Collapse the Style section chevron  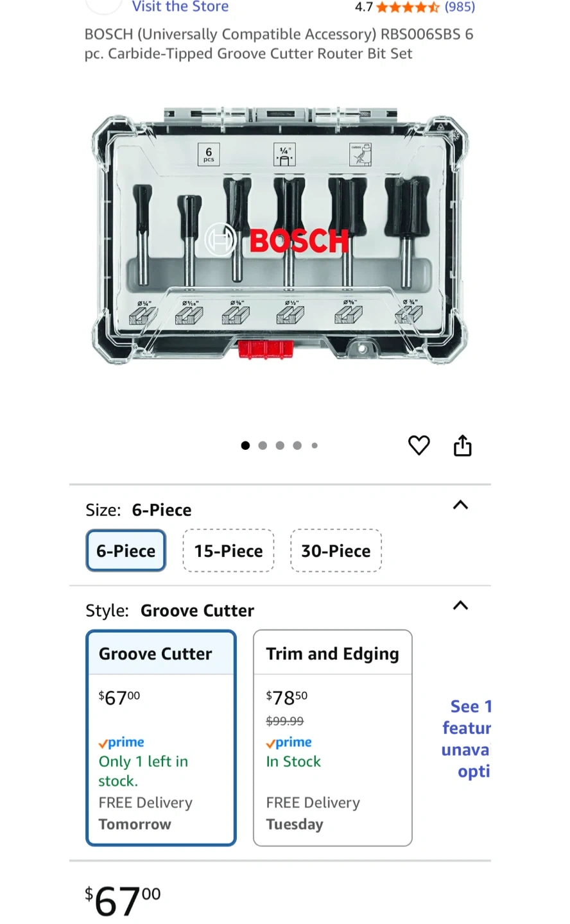coord(460,606)
